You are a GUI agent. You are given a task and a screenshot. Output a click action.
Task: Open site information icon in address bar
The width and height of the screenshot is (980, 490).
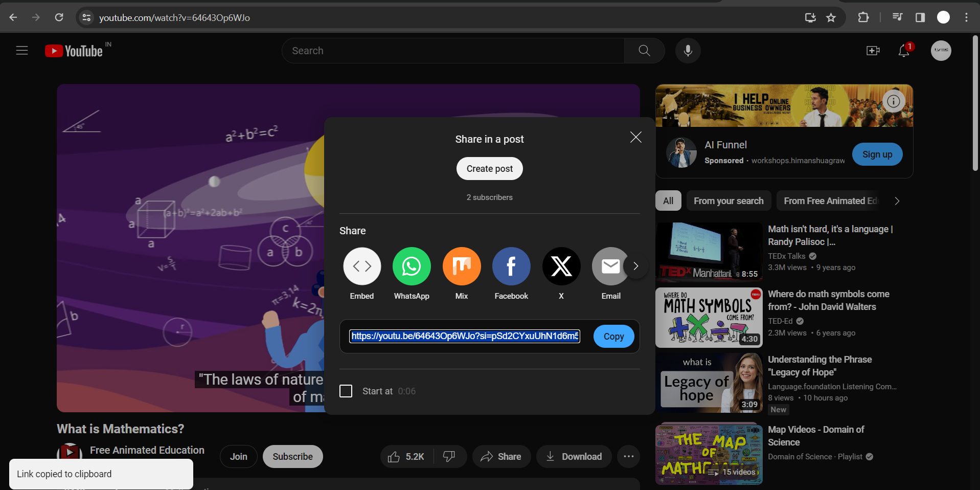pos(86,17)
